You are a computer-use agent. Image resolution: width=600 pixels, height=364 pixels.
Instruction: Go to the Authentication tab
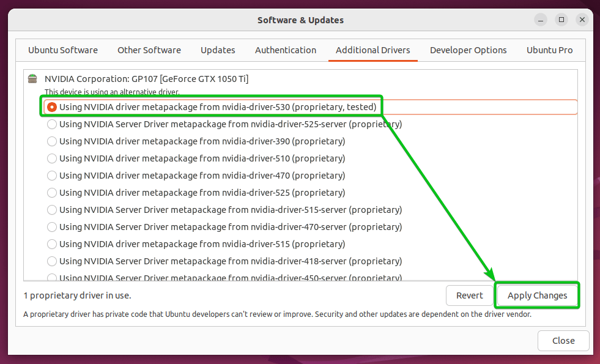[286, 50]
